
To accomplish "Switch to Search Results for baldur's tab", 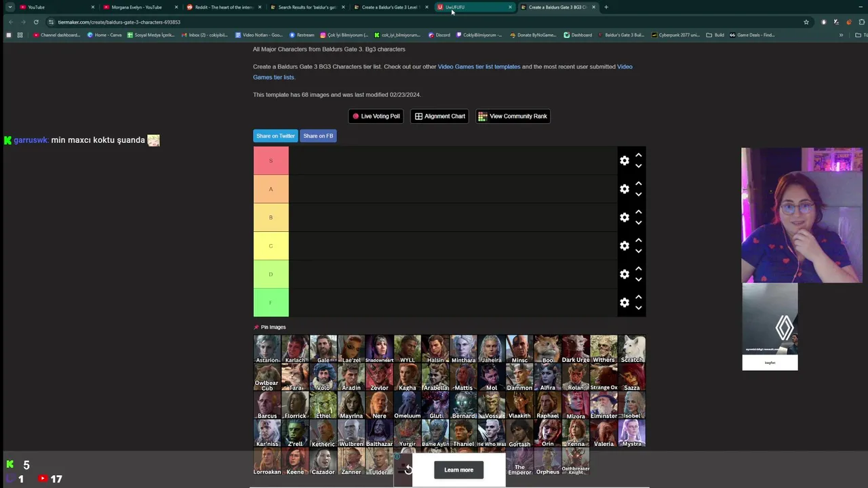I will [307, 7].
